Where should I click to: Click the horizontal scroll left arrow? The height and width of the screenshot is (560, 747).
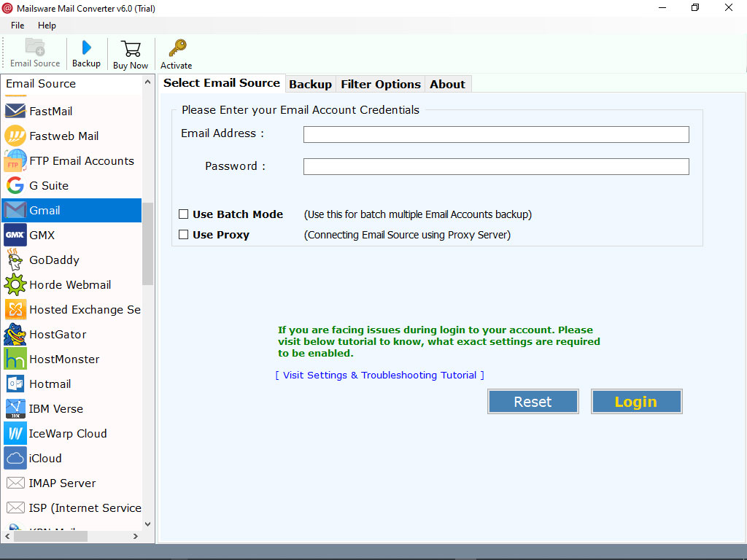click(x=7, y=536)
